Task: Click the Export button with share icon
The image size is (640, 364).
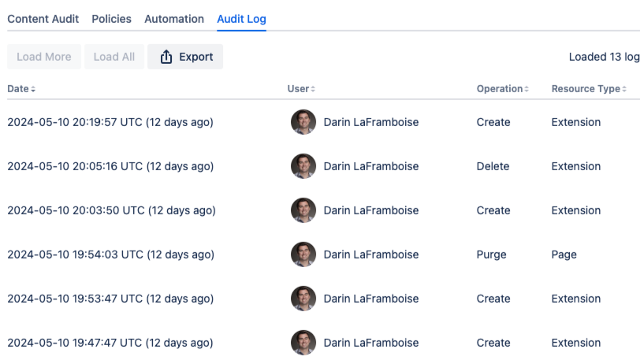Action: pyautogui.click(x=185, y=57)
